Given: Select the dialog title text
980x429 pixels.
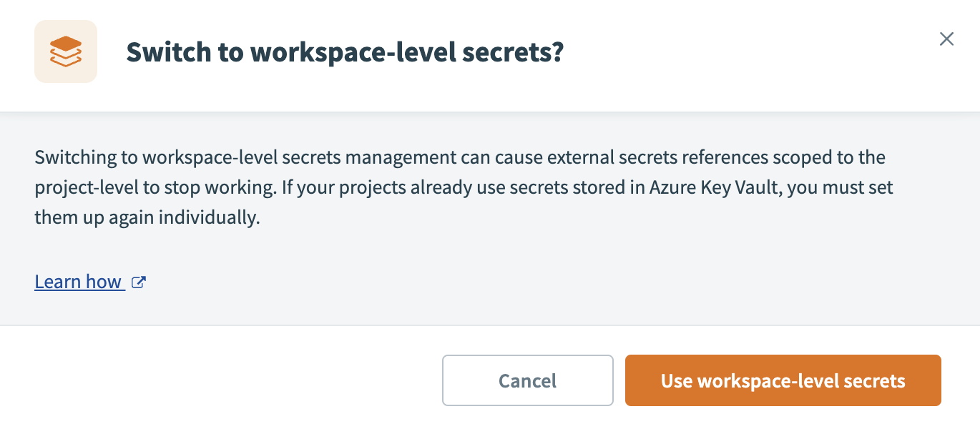Looking at the screenshot, I should [x=346, y=51].
